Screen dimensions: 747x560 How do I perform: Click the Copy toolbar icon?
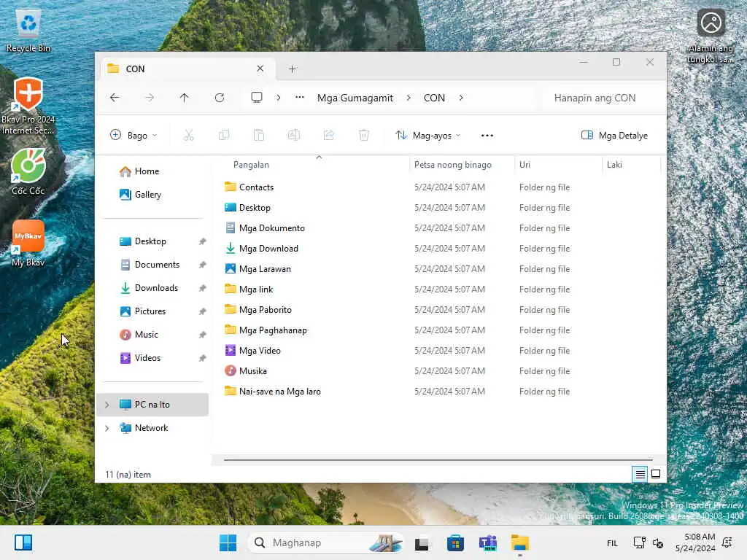224,135
